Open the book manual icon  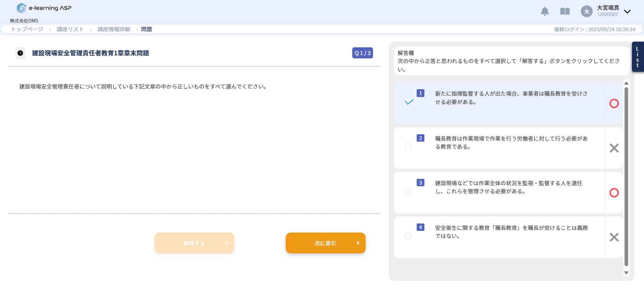[x=565, y=11]
